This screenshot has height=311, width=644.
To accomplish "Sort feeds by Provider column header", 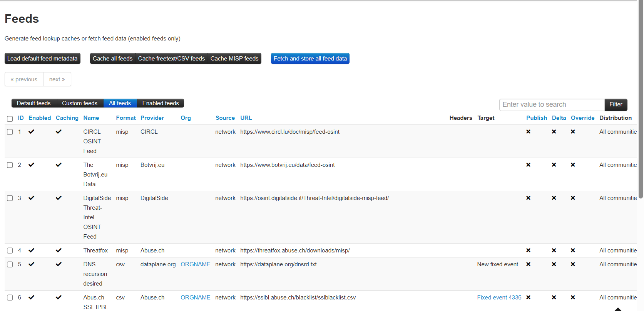I will pyautogui.click(x=152, y=118).
